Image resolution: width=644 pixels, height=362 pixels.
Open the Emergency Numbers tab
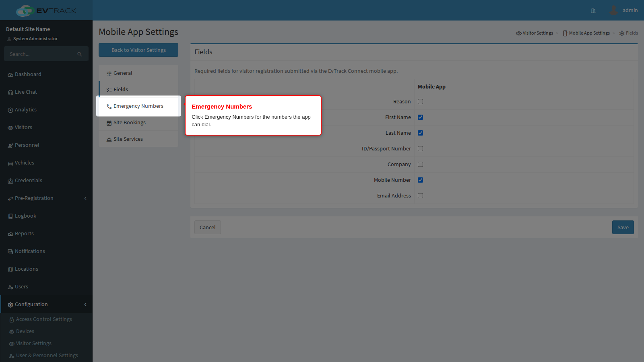point(138,106)
